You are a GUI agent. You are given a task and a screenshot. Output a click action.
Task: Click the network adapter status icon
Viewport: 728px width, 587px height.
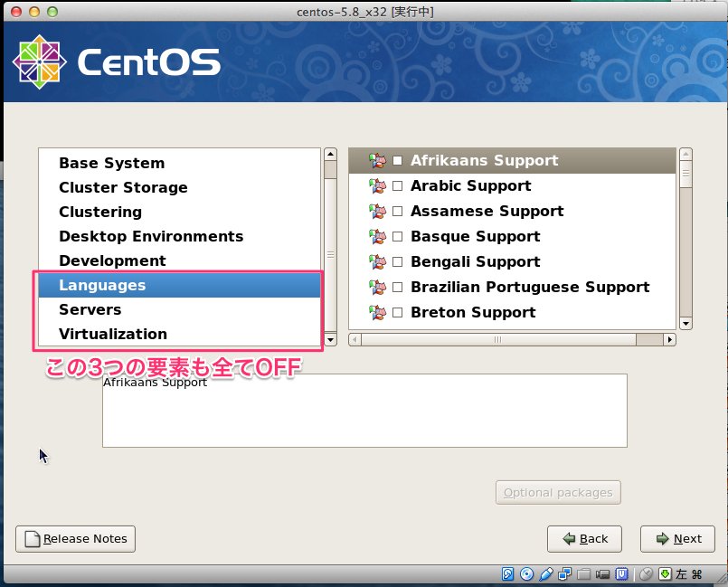coord(565,574)
